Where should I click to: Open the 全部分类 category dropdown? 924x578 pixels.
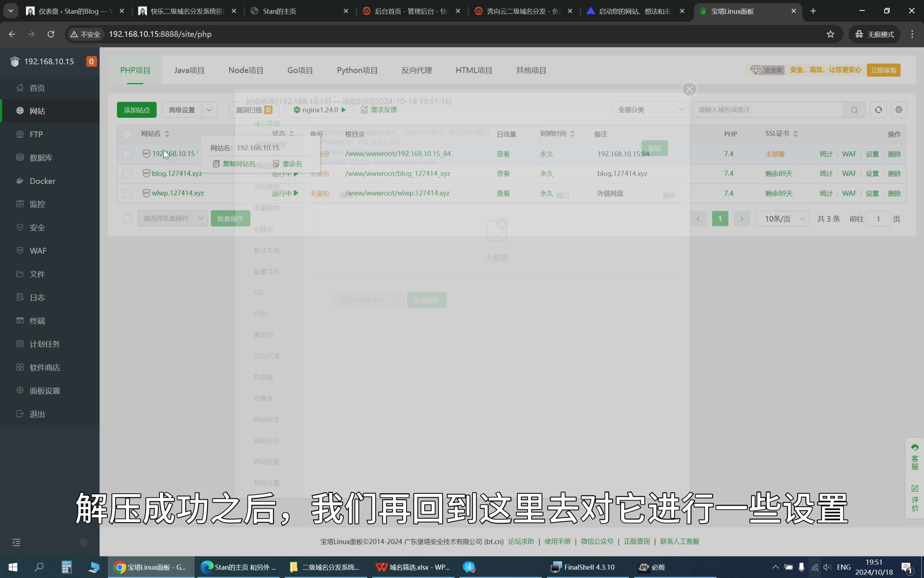click(x=650, y=110)
